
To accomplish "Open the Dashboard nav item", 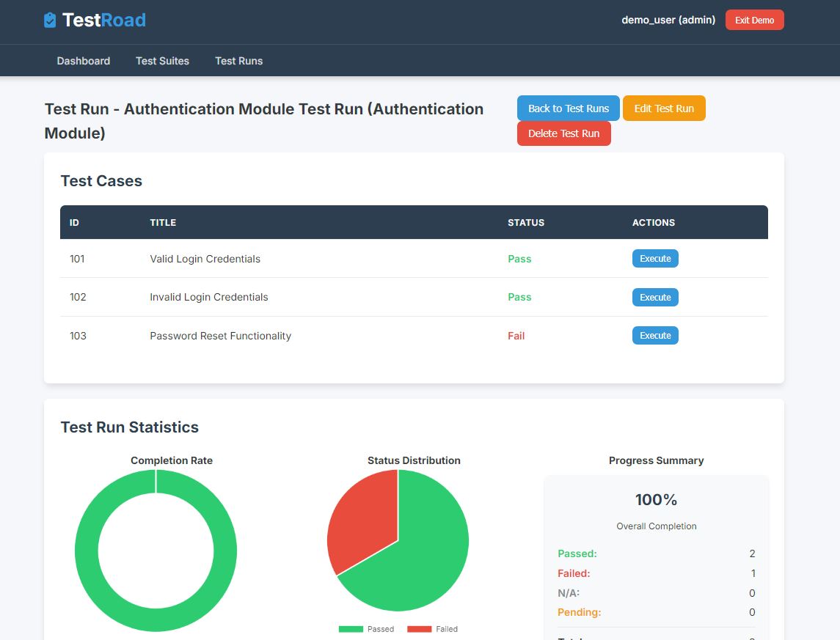I will coord(84,61).
